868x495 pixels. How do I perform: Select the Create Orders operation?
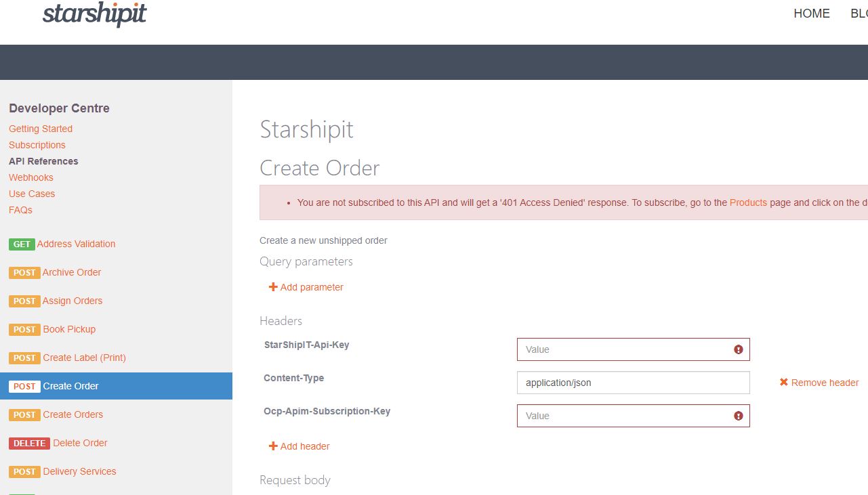click(73, 414)
